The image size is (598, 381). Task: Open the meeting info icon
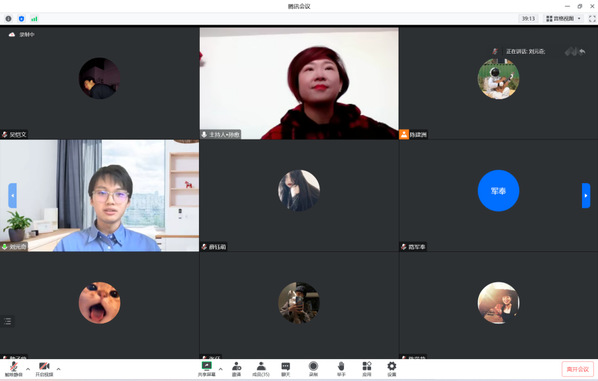(x=8, y=18)
